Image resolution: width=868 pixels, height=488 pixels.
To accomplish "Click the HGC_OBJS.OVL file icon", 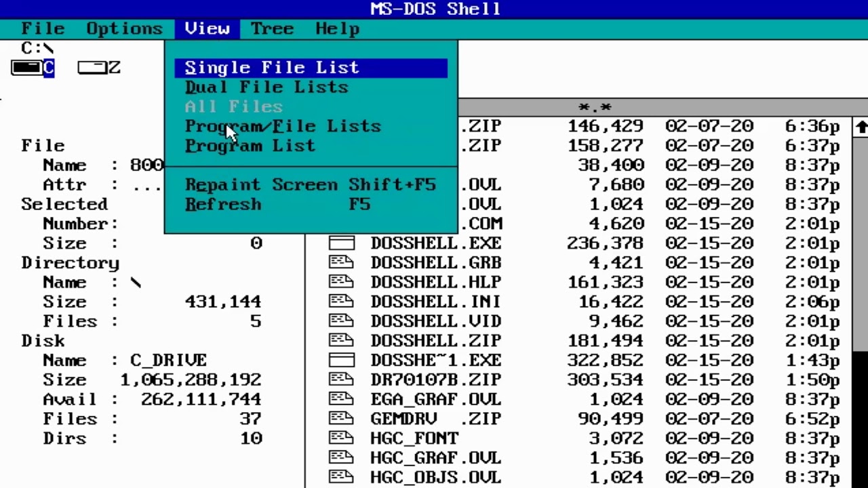I will coord(342,478).
